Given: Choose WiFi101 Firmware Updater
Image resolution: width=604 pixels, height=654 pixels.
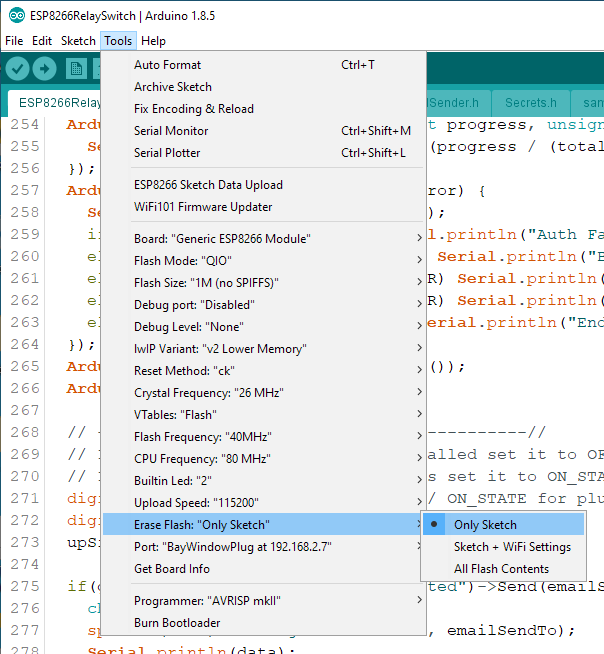Looking at the screenshot, I should [x=264, y=207].
